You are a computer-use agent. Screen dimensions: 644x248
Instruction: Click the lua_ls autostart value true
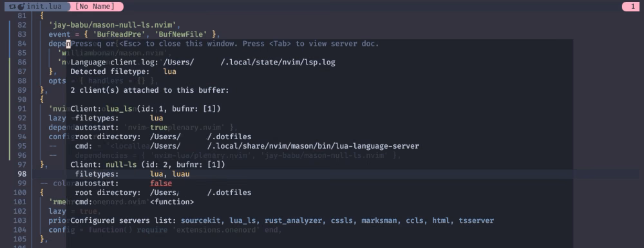tap(158, 128)
